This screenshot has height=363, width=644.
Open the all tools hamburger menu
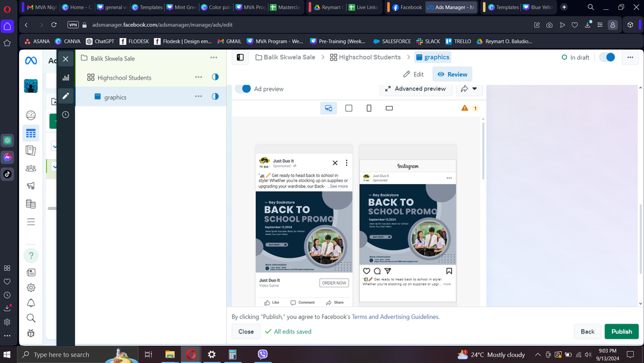31,222
